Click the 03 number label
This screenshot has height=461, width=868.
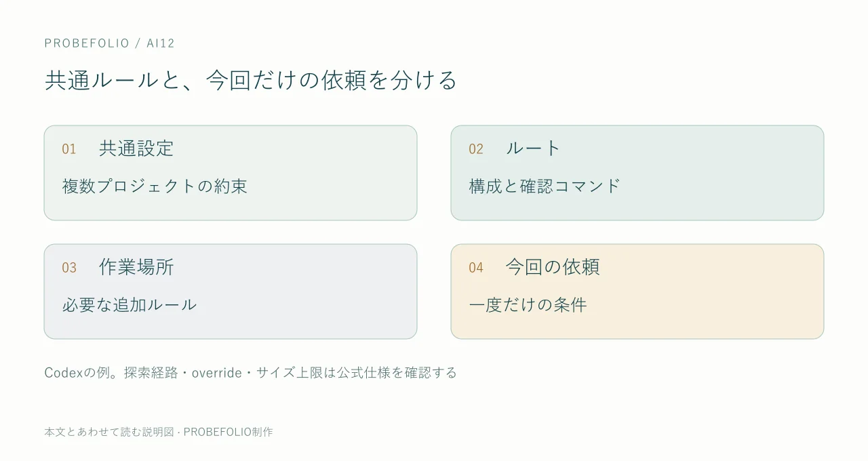click(x=69, y=268)
